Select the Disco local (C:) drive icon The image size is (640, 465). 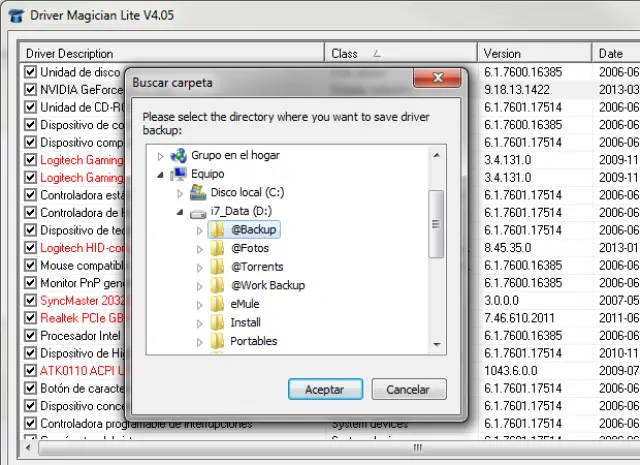pos(198,193)
